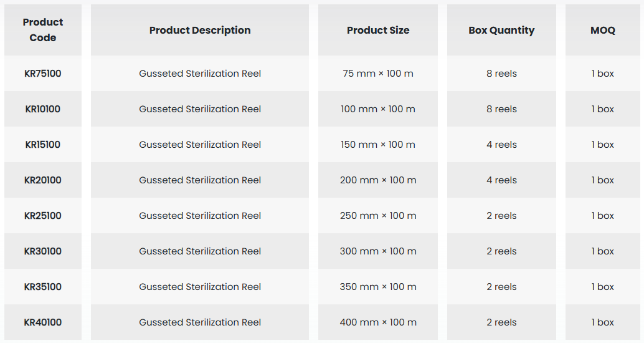Click the 75 mm × 100 m size cell
644x343 pixels.
point(378,74)
